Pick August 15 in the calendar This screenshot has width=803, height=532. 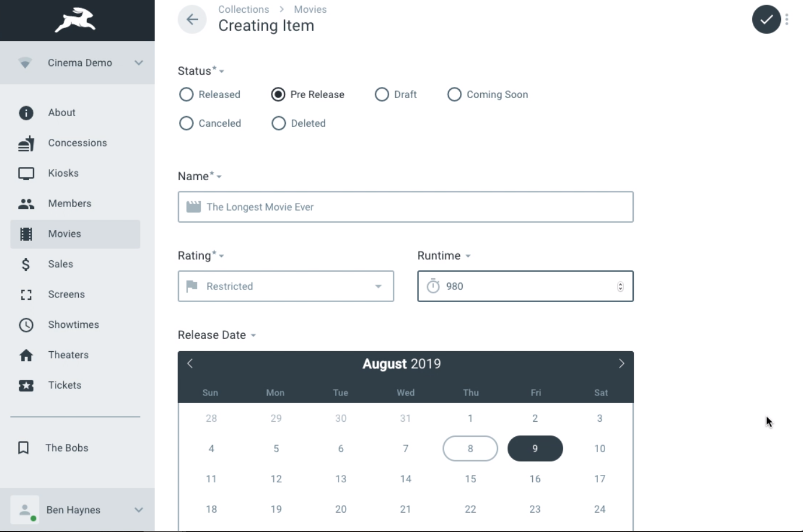point(470,479)
